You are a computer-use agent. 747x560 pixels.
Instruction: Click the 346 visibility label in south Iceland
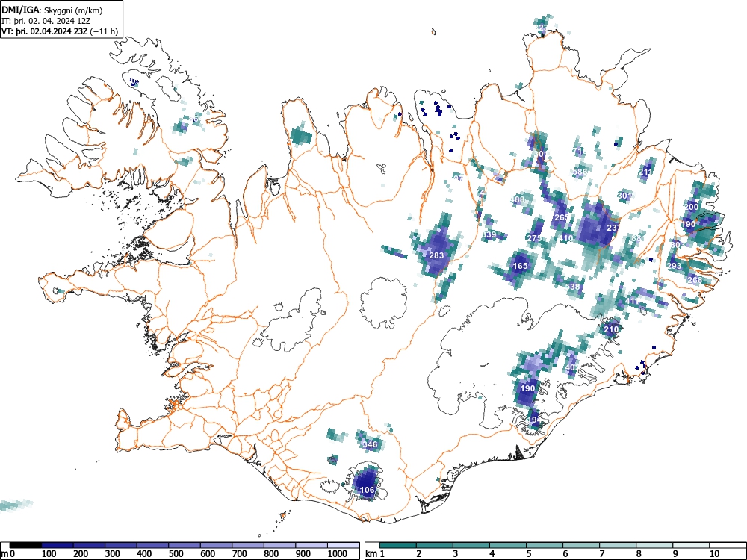tap(370, 444)
